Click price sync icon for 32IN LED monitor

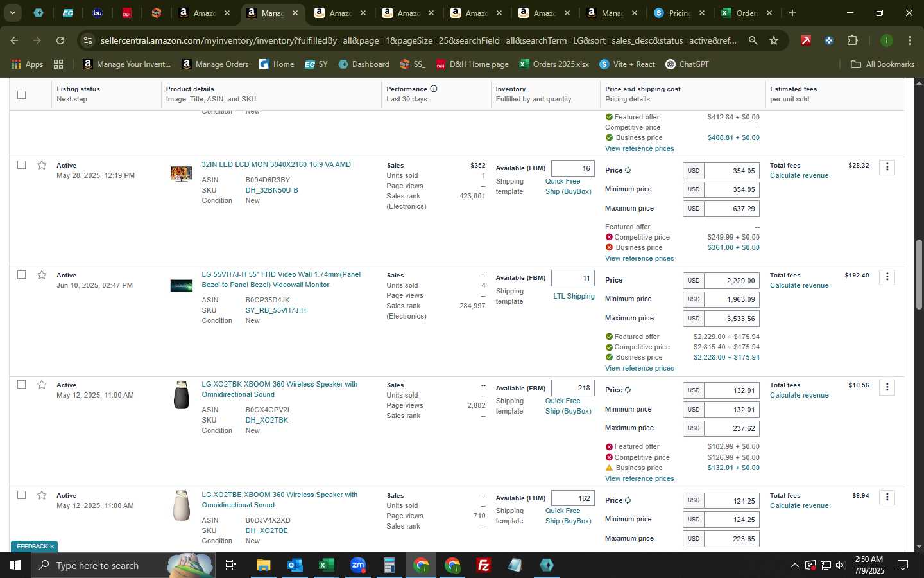coord(628,170)
